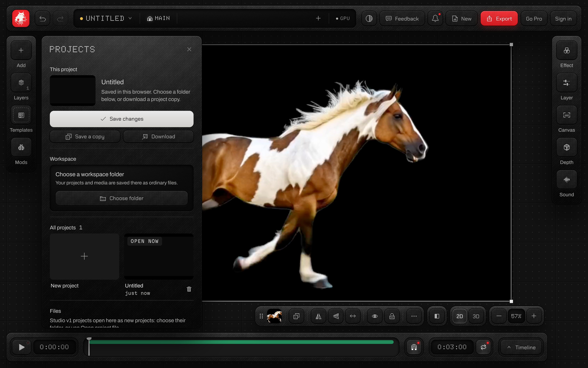Delete the Untitled project with trash icon
This screenshot has height=368, width=588.
(x=189, y=289)
